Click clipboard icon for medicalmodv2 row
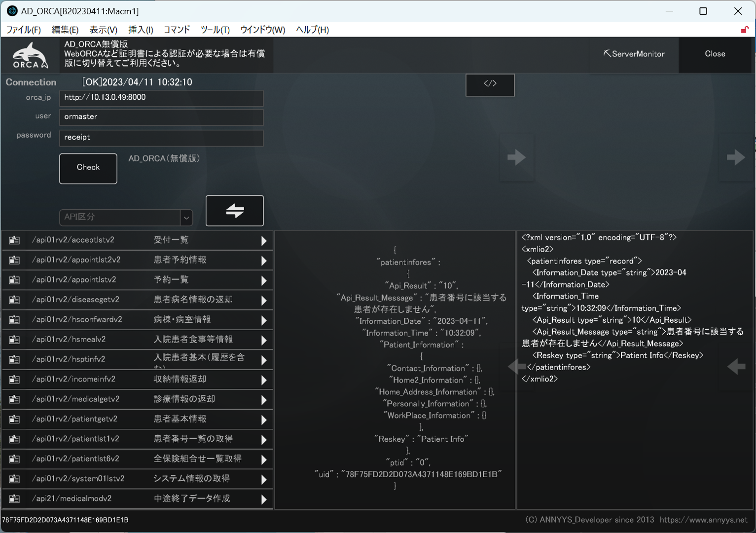Viewport: 756px width, 533px height. click(14, 499)
